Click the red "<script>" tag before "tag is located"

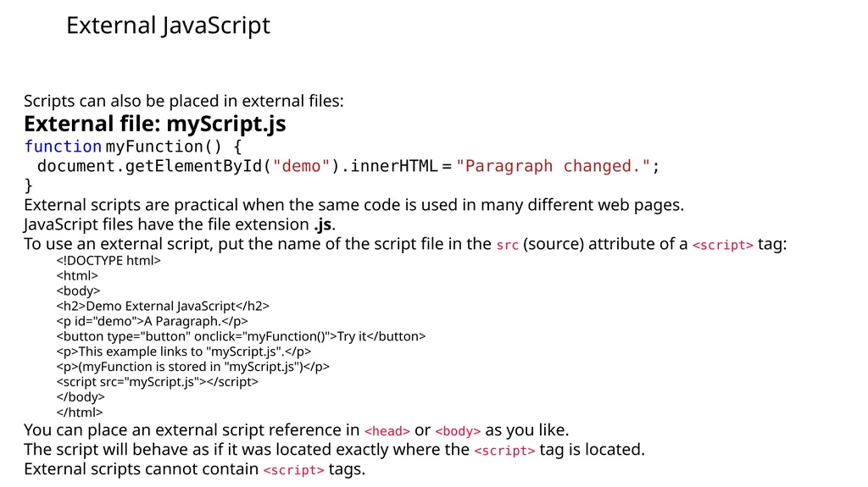pyautogui.click(x=504, y=451)
